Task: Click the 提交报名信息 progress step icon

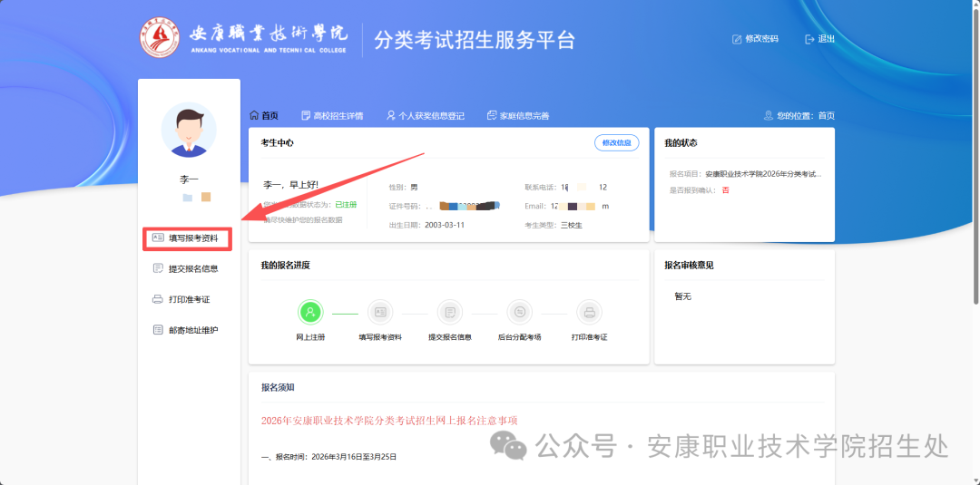Action: 449,313
